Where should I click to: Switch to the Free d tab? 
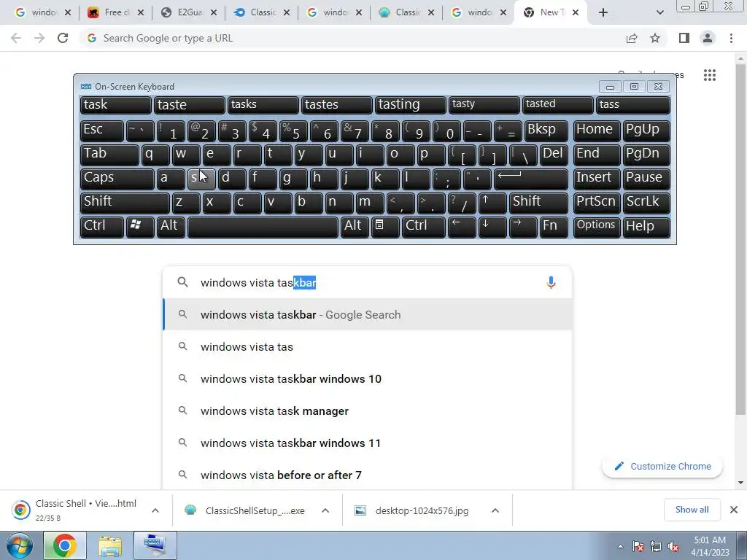116,12
